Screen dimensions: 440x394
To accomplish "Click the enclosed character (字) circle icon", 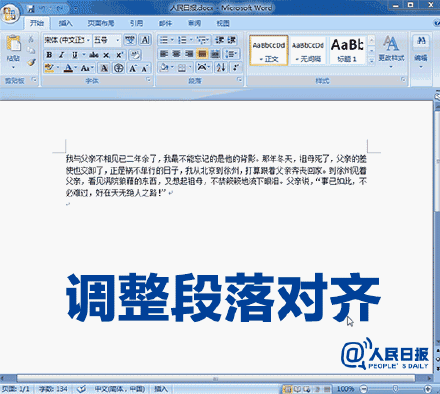I will [119, 68].
